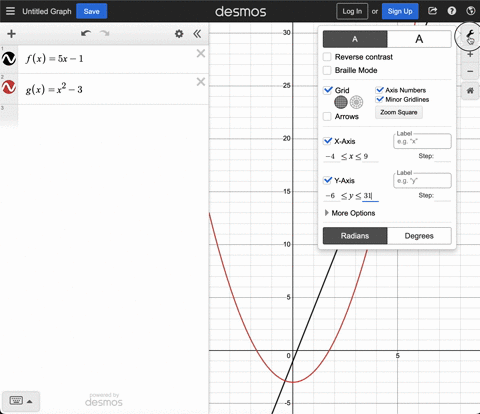Zoom out on the graph
Viewport: 480px width, 414px height.
470,71
